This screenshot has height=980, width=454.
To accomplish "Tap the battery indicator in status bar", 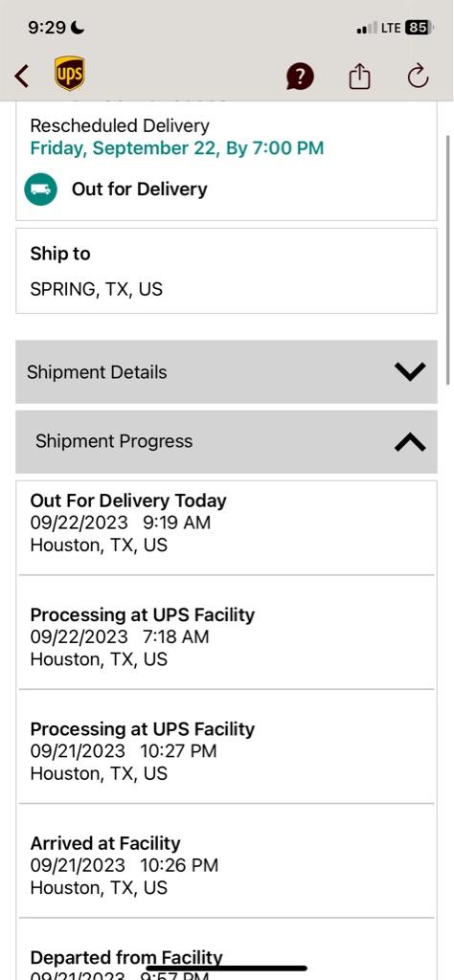I will pos(418,28).
